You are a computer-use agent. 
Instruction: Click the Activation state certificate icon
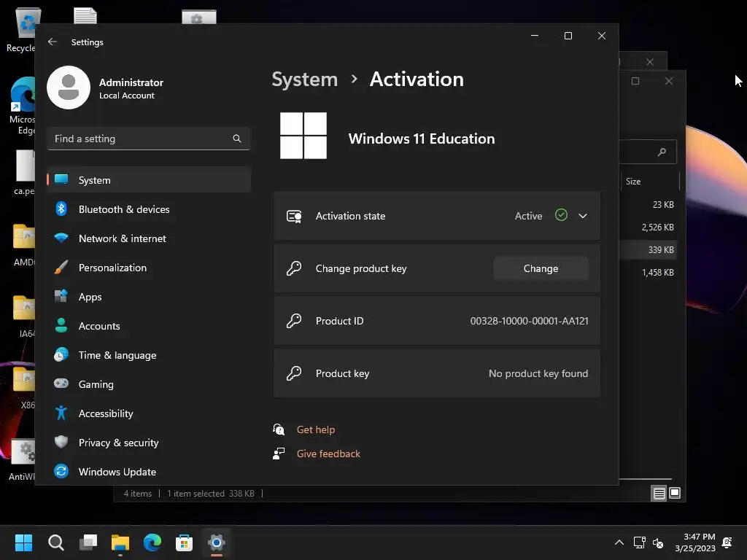tap(294, 216)
